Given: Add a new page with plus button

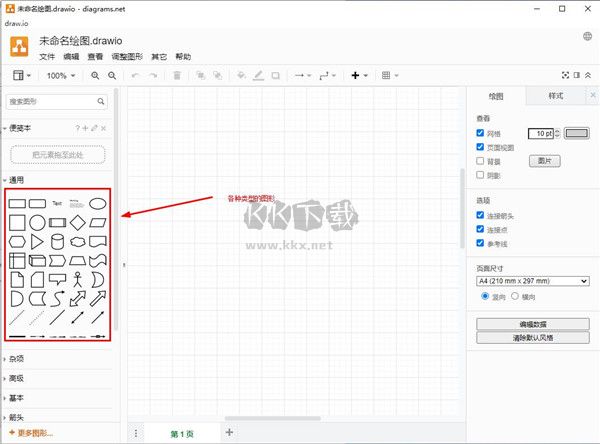Looking at the screenshot, I should tap(229, 432).
